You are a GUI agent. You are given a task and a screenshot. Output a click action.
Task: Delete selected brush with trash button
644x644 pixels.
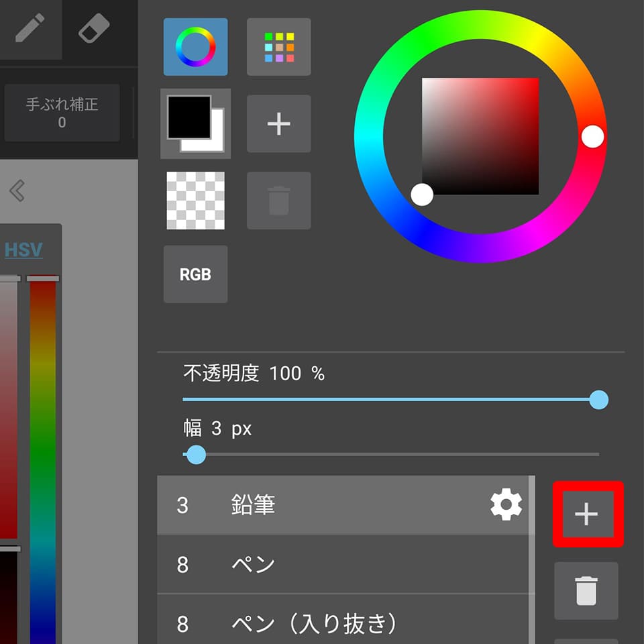coord(586,590)
